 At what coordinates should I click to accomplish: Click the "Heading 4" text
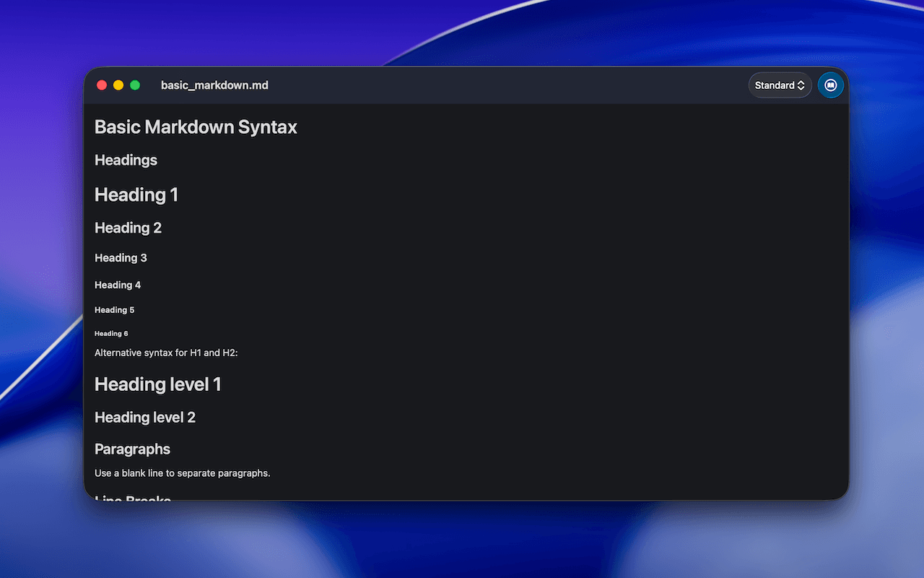118,285
